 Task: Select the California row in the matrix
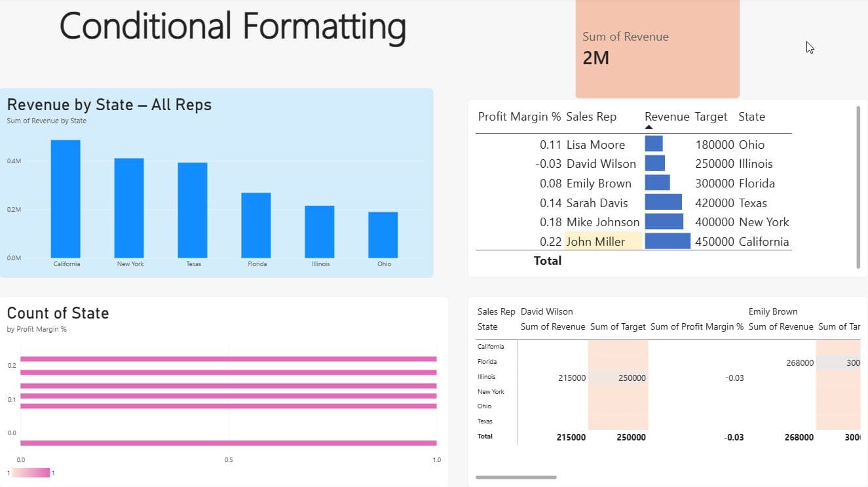click(x=491, y=347)
